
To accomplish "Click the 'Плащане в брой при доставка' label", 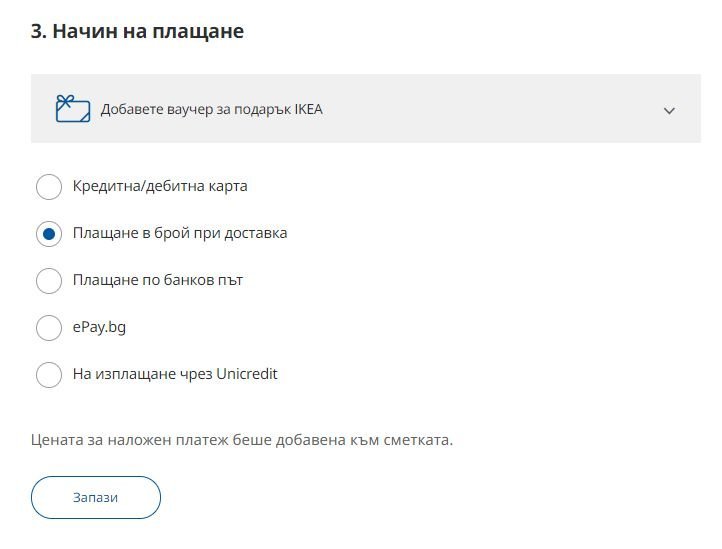I will pyautogui.click(x=180, y=233).
